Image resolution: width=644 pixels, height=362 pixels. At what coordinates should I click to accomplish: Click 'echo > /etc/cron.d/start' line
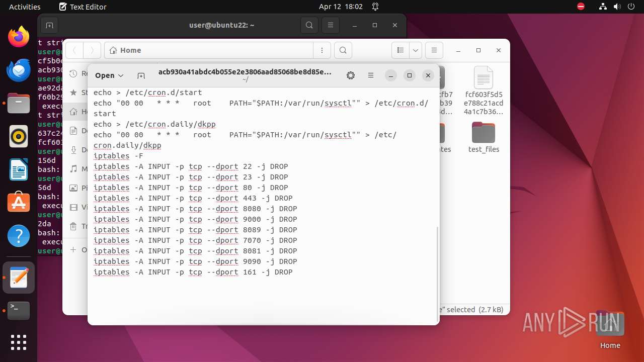point(147,93)
